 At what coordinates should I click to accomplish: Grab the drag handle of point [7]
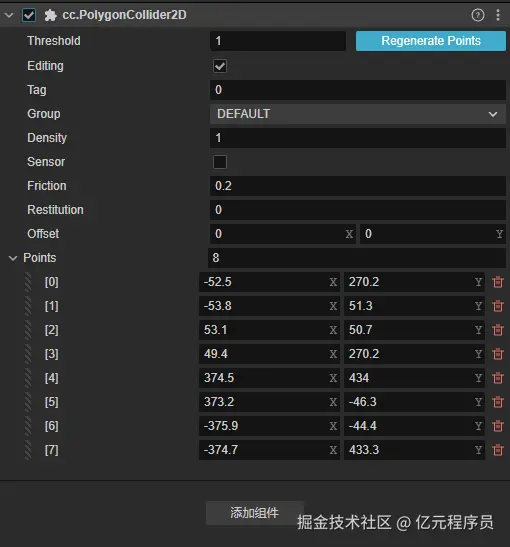(28, 450)
